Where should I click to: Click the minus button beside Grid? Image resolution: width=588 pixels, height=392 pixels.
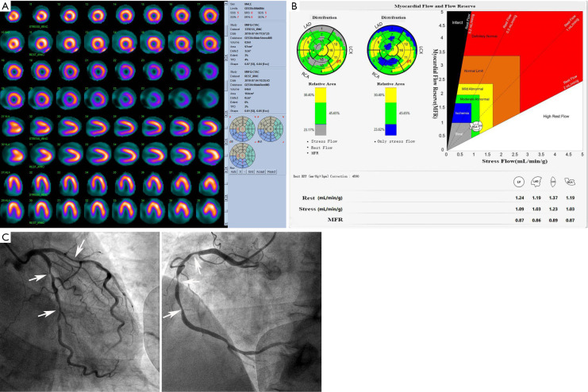coord(244,171)
